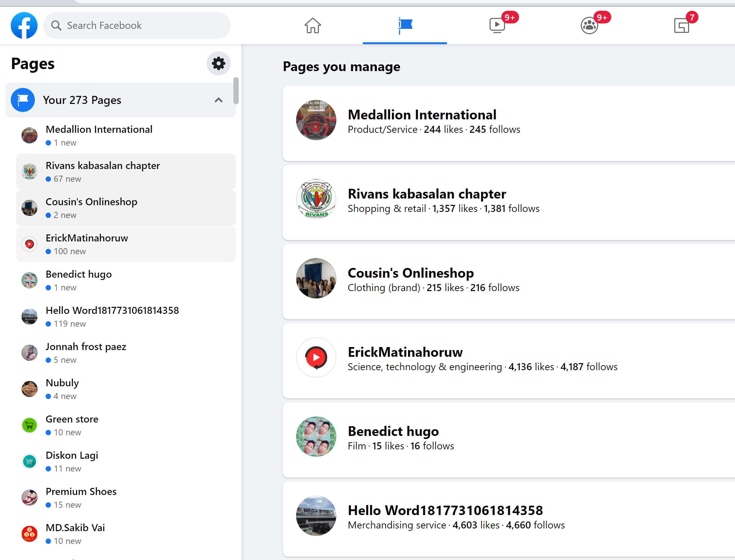Open Cousin's Onlineshop in sidebar

coord(126,208)
